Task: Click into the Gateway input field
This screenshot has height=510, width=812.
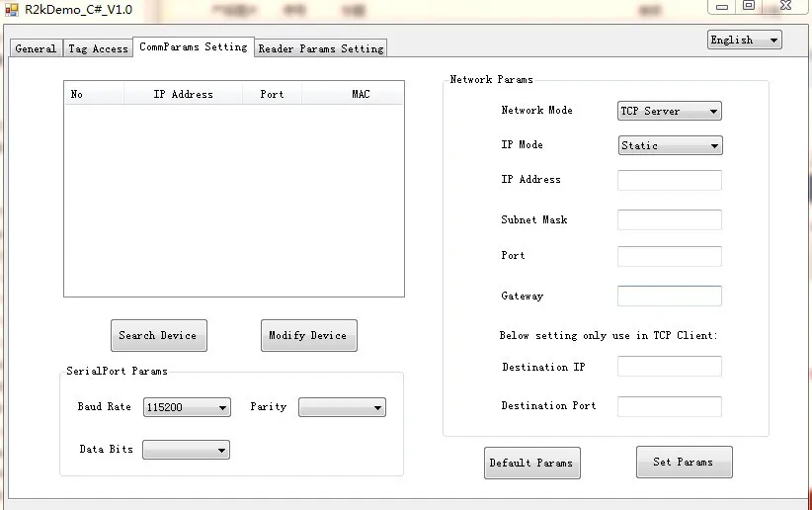Action: click(x=670, y=296)
